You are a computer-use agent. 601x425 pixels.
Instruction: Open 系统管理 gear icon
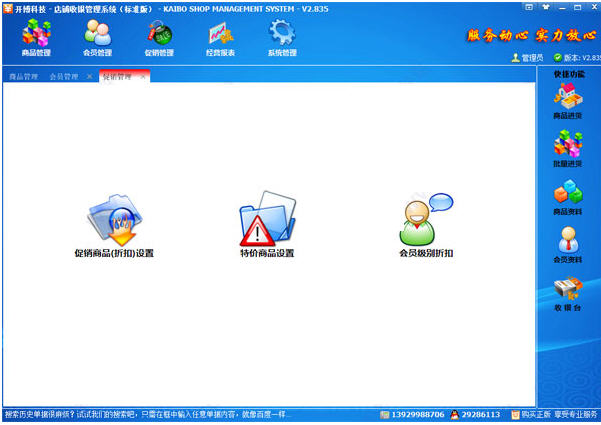click(282, 38)
